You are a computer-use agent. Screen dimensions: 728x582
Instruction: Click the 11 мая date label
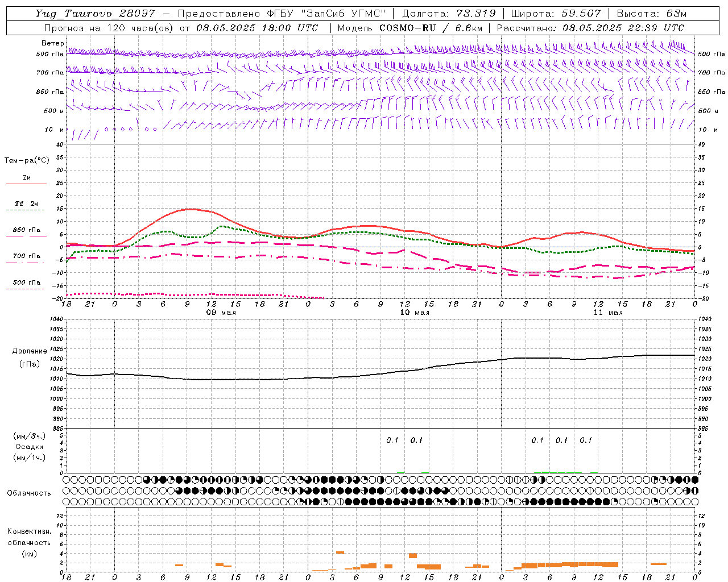coord(608,313)
